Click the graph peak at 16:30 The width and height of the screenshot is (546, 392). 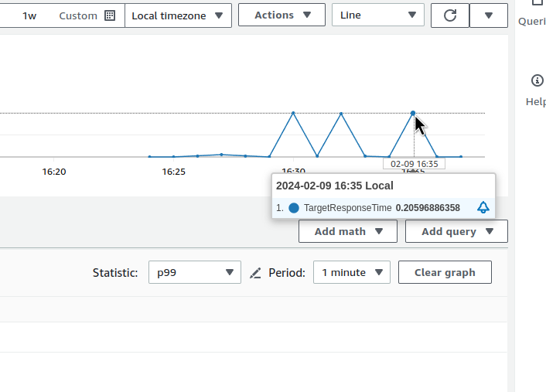pos(293,113)
